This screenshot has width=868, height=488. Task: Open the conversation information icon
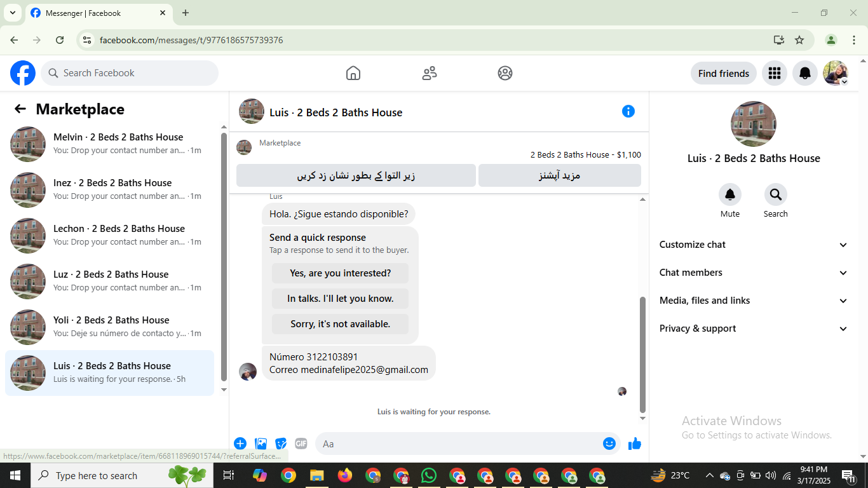[x=628, y=111]
